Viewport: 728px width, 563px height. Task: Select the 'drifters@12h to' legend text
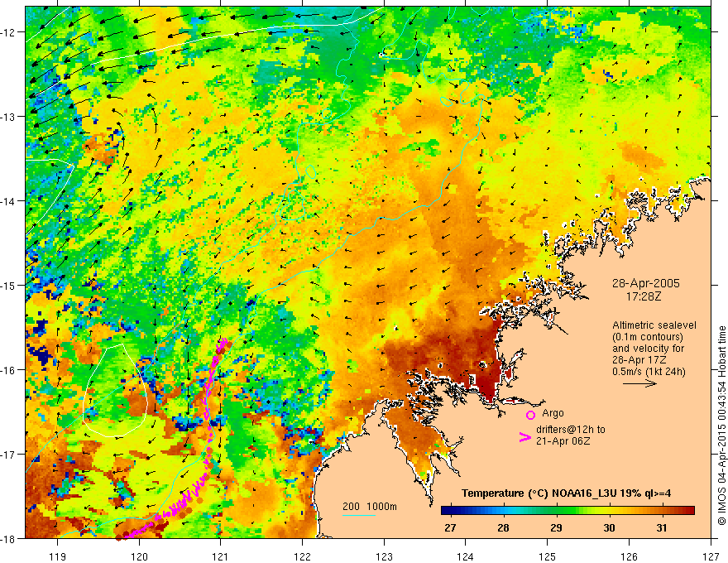coord(571,430)
